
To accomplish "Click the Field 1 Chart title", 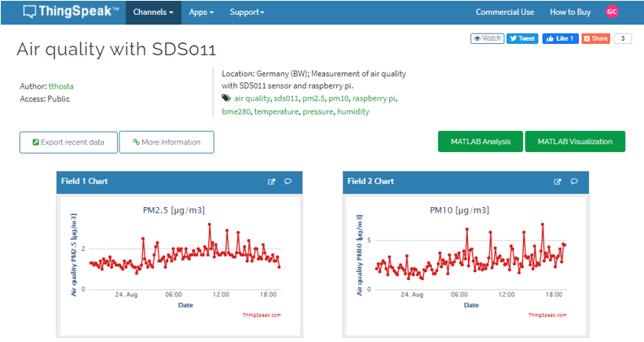I will point(84,181).
